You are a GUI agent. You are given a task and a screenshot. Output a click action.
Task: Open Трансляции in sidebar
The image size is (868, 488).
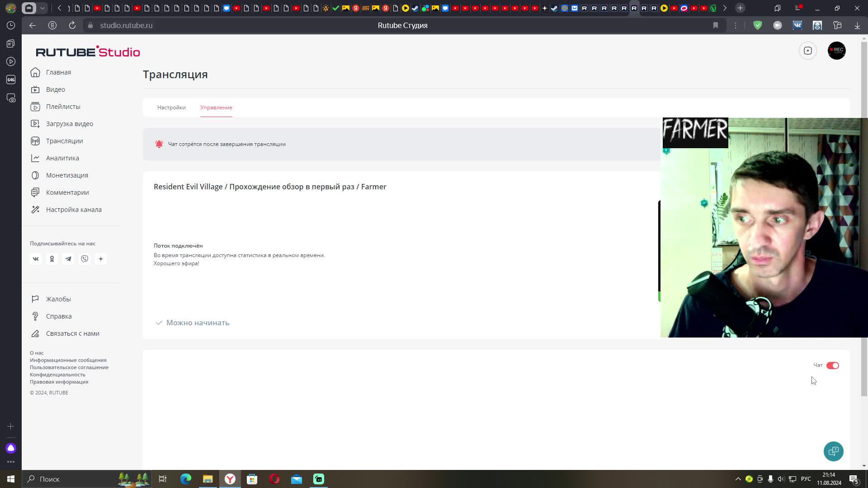pyautogui.click(x=57, y=141)
